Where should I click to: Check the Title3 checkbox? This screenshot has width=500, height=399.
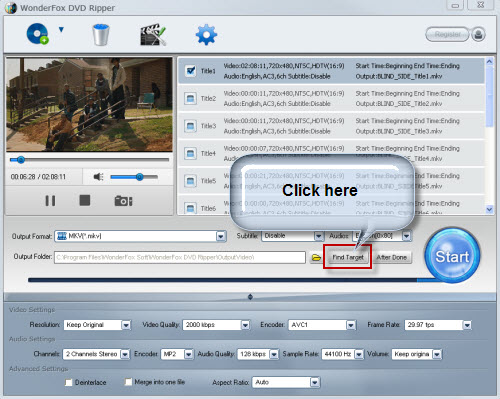click(x=190, y=126)
